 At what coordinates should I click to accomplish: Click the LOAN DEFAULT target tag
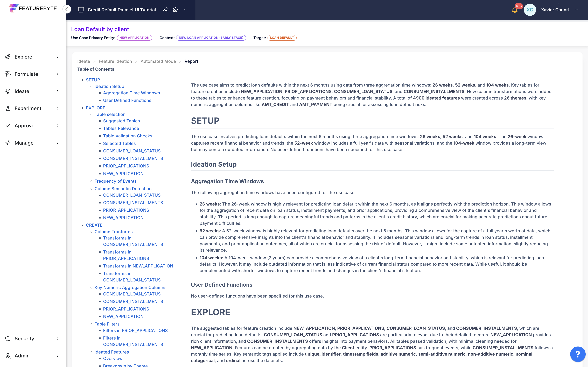tap(282, 38)
